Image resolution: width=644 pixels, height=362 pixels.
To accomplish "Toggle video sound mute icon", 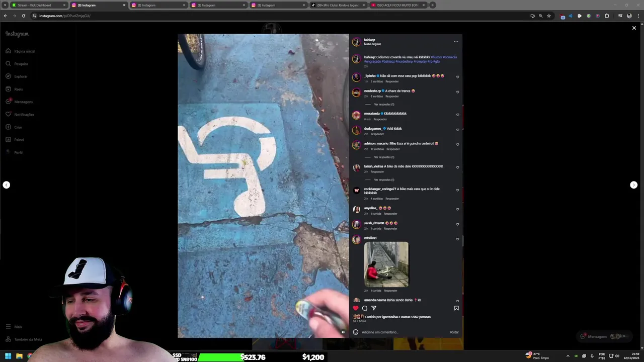I will [x=343, y=332].
